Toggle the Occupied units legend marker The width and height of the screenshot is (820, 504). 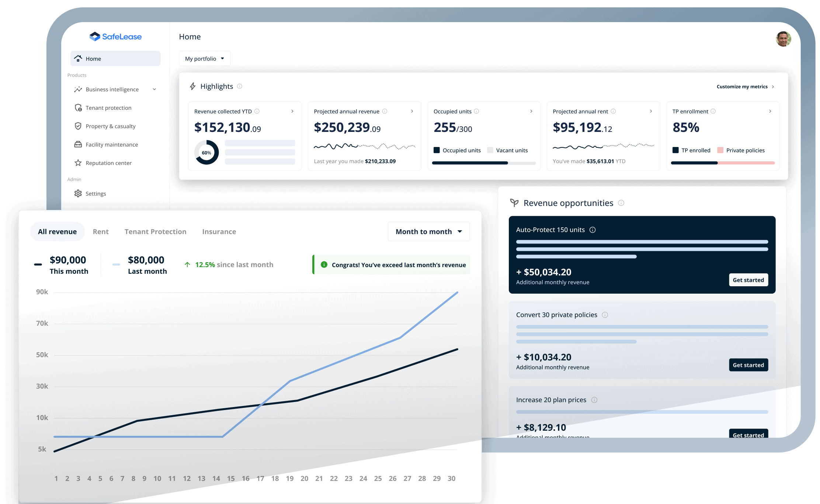click(x=437, y=150)
